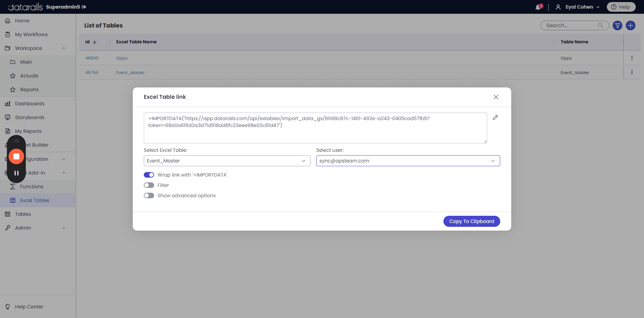Screen dimensions: 644x318
Task: Click the Help Center lightbulb icon
Action: [8, 307]
